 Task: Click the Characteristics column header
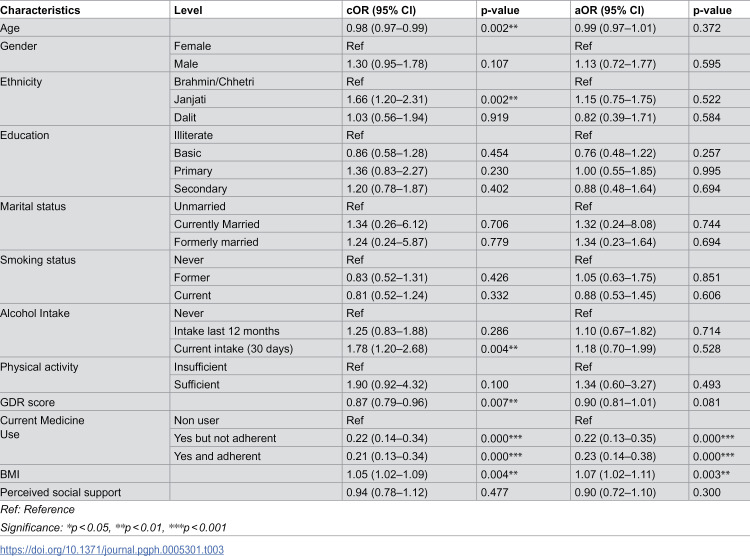(40, 10)
